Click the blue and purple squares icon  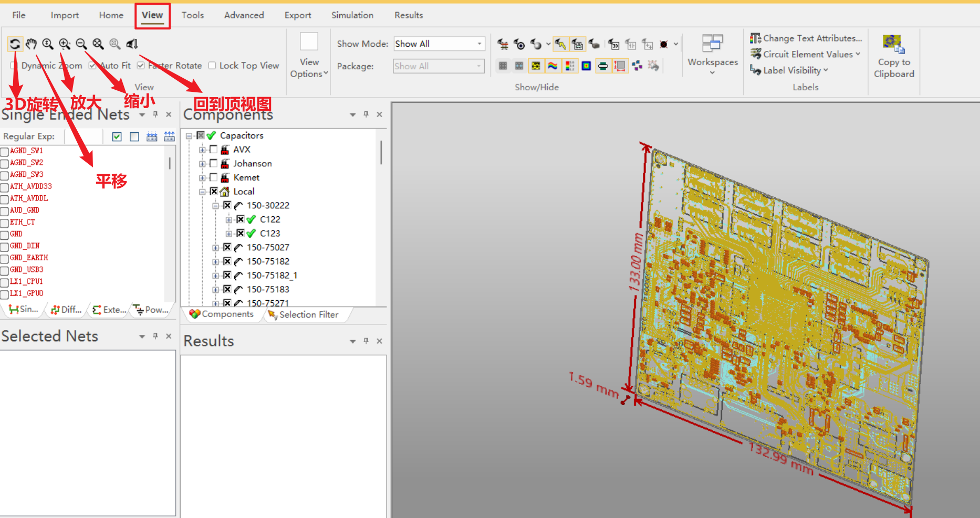(637, 66)
